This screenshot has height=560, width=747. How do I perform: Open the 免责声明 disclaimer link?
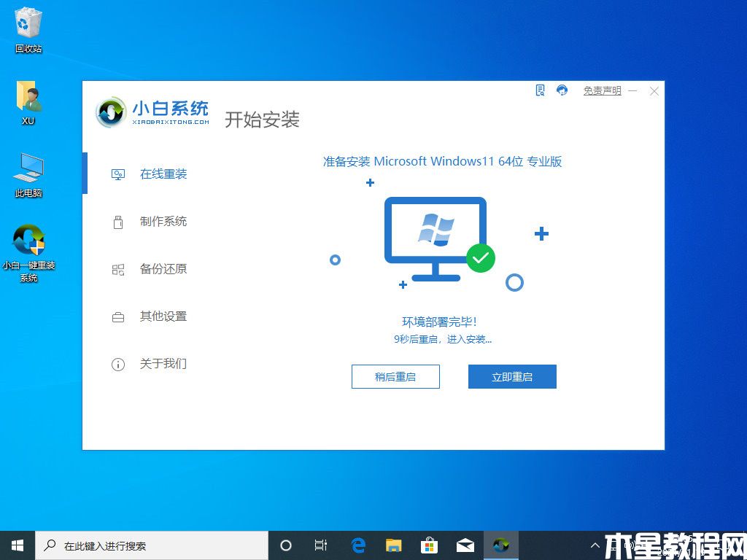coord(602,90)
